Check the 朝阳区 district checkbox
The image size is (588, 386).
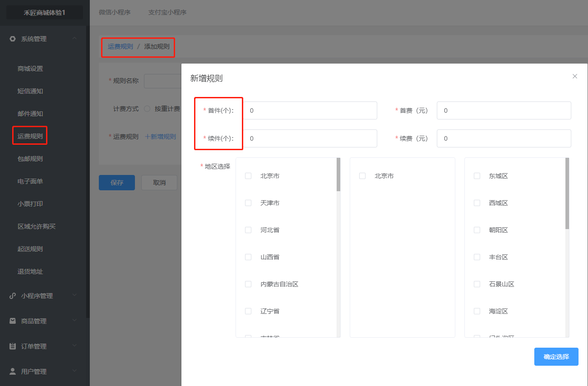click(477, 230)
